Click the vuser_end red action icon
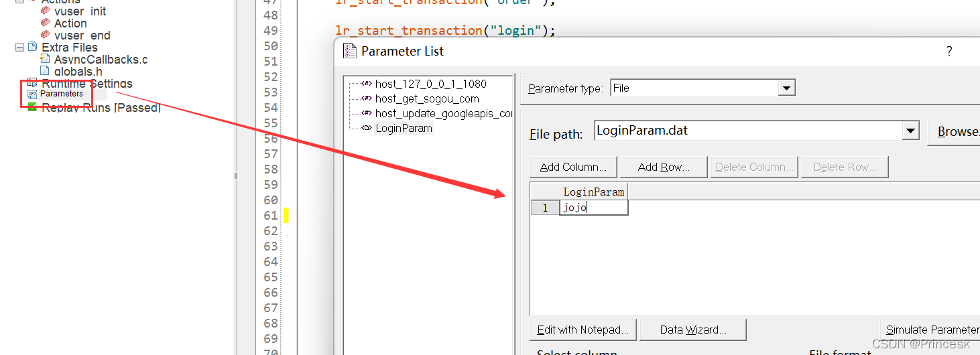 45,35
